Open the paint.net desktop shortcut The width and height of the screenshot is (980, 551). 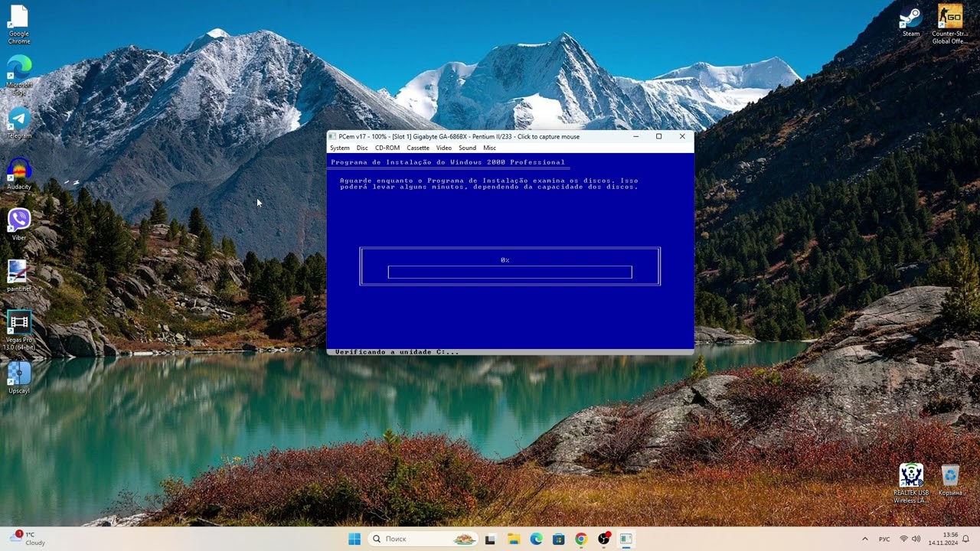coord(18,276)
